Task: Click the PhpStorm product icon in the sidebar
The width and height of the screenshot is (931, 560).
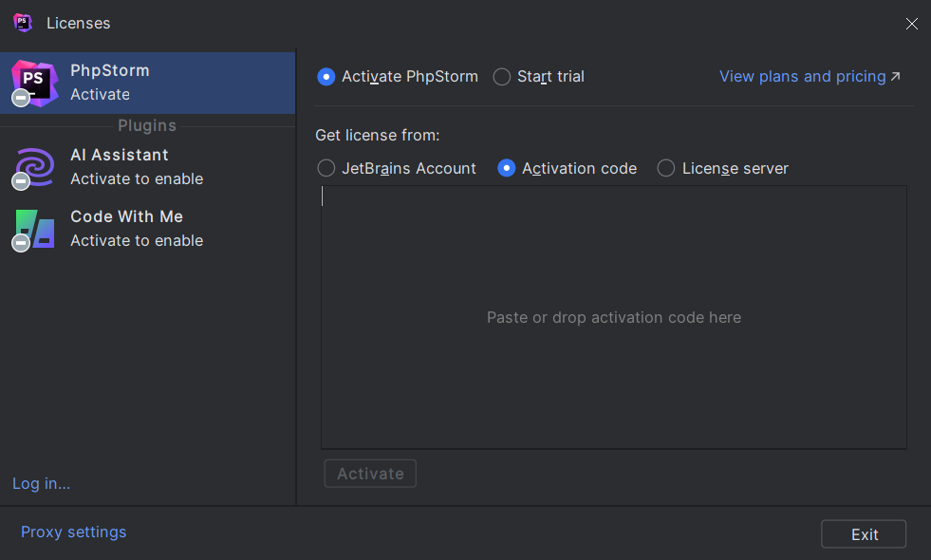Action: point(35,84)
